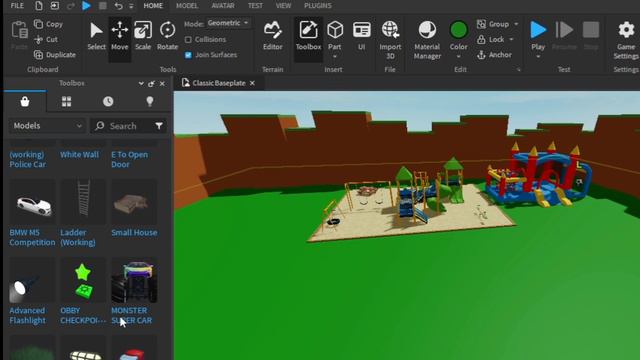Expand the Part dropdown arrow
Screen dimensions: 640x360
click(335, 57)
